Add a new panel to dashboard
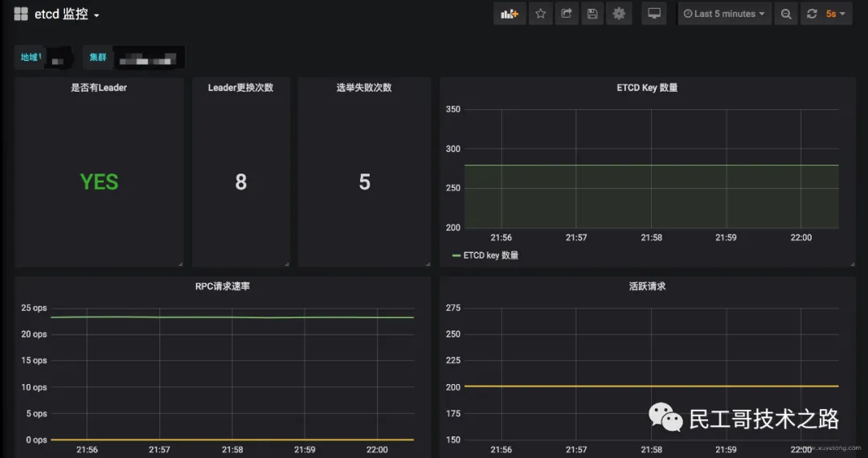 pyautogui.click(x=510, y=14)
